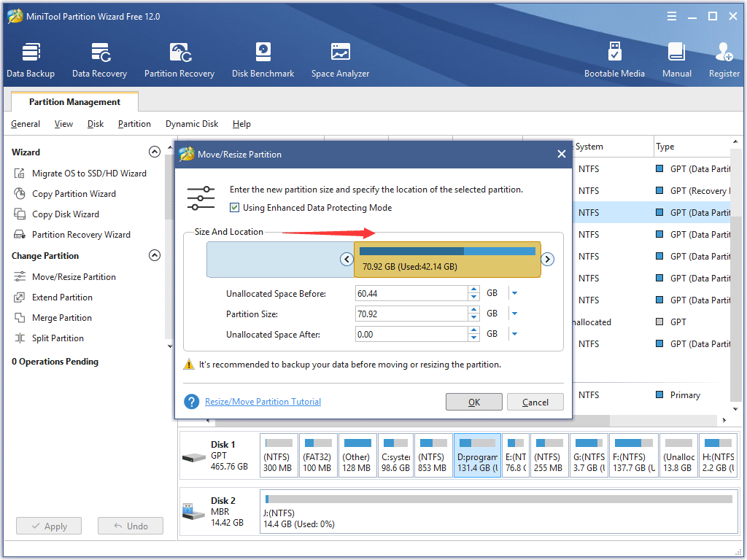Select the Copy Disk Wizard

[x=69, y=214]
